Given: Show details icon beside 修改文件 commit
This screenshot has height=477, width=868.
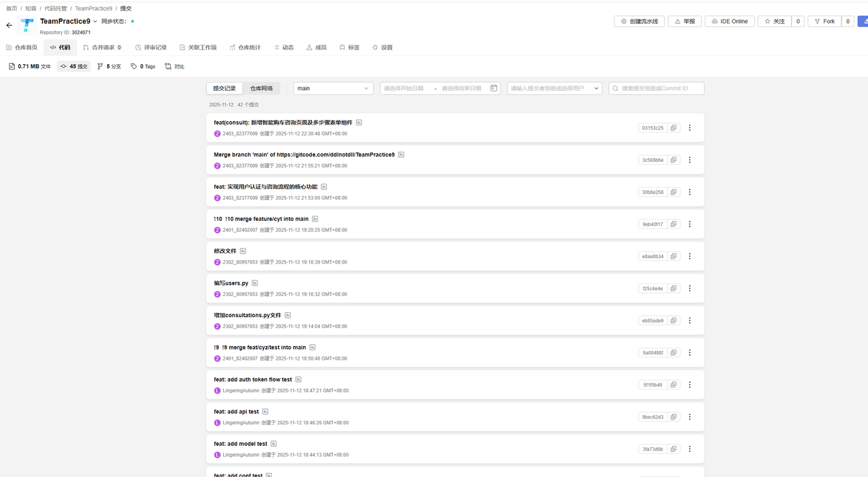Looking at the screenshot, I should [x=243, y=251].
